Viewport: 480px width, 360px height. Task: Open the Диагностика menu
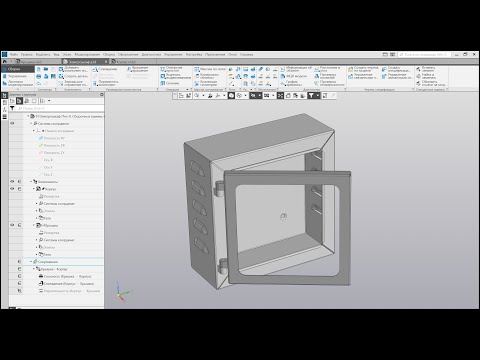coord(151,54)
